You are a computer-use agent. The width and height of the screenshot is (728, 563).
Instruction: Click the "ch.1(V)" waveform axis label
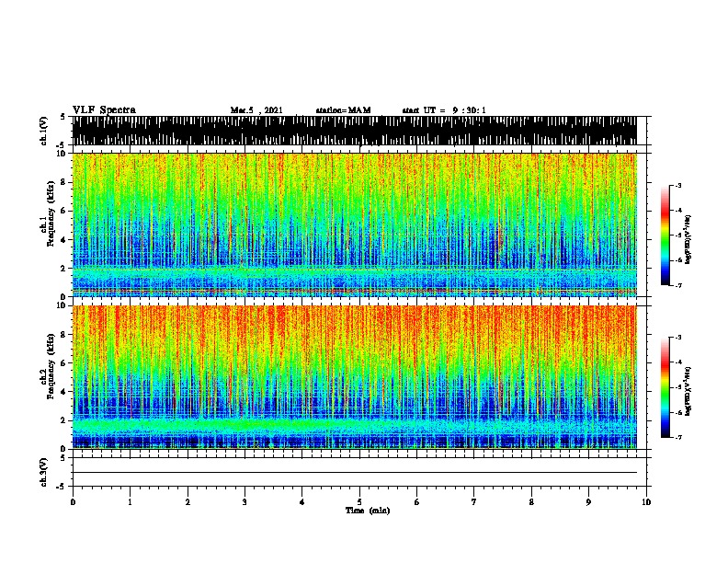coord(44,131)
